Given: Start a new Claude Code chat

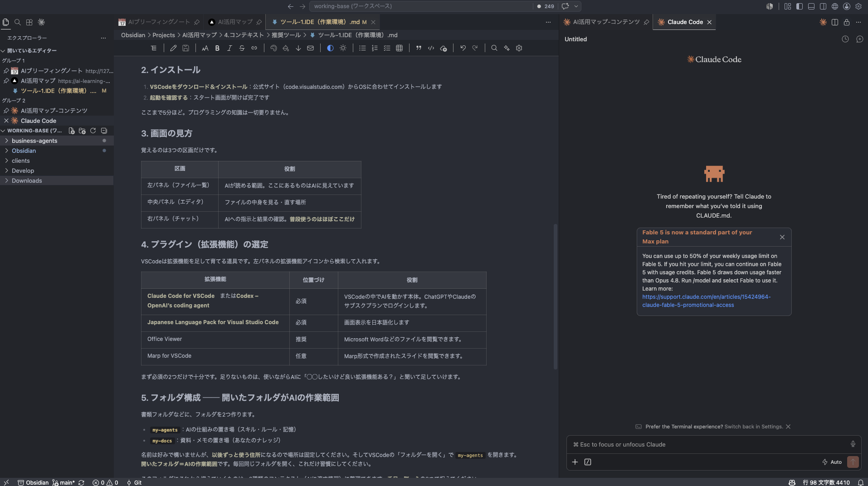Looking at the screenshot, I should (x=859, y=39).
